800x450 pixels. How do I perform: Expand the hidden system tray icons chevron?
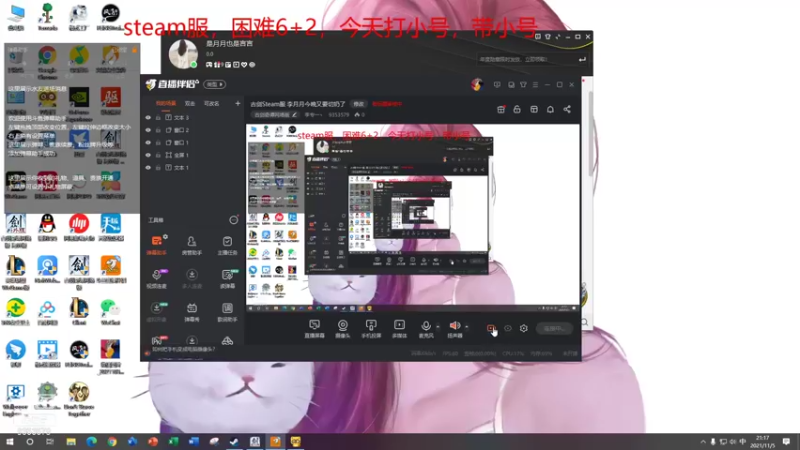(x=703, y=442)
